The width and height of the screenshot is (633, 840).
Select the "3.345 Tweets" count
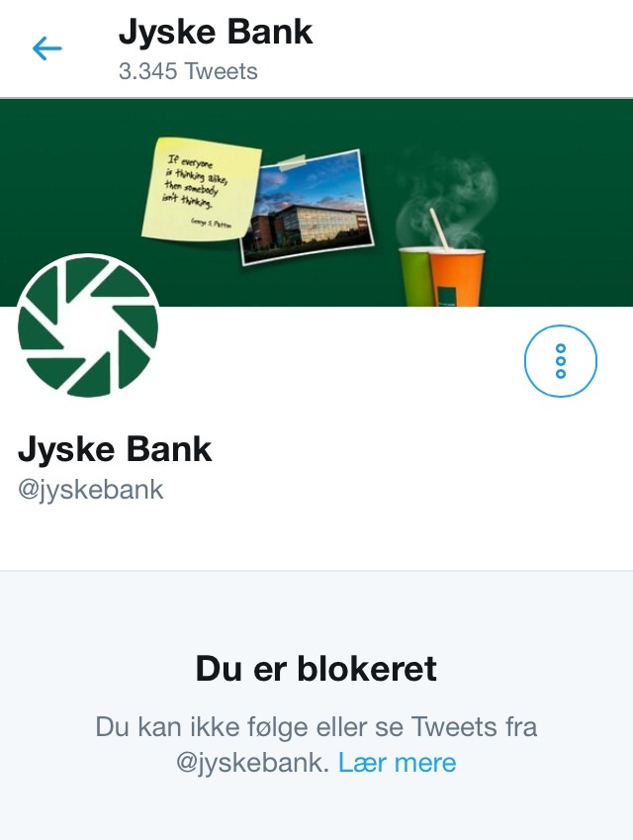pos(188,71)
